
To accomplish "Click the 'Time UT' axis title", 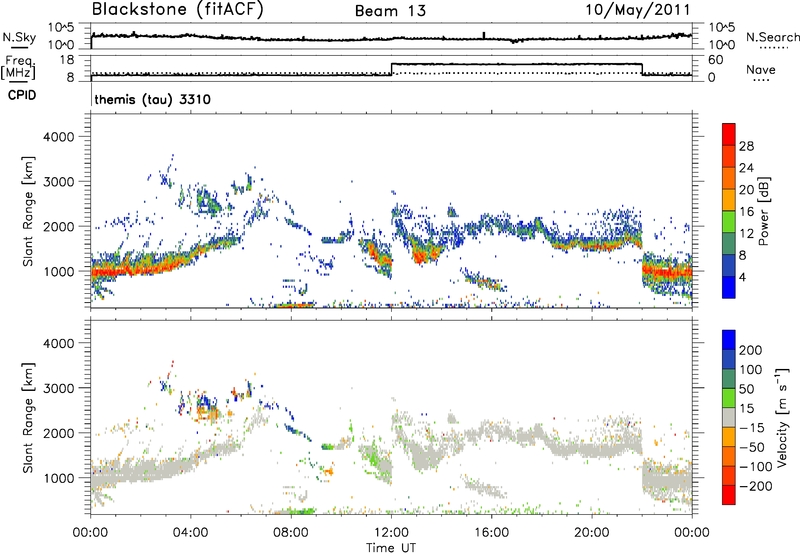I will pyautogui.click(x=391, y=548).
